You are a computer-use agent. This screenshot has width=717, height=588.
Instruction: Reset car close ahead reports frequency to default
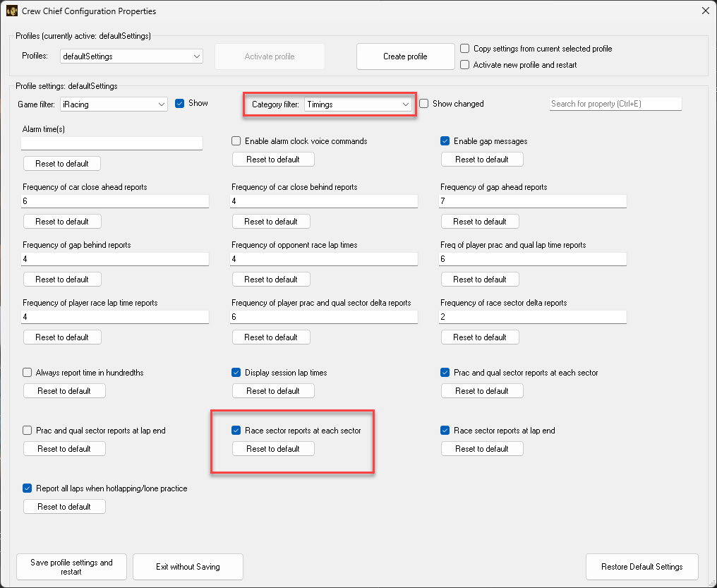[x=62, y=222]
